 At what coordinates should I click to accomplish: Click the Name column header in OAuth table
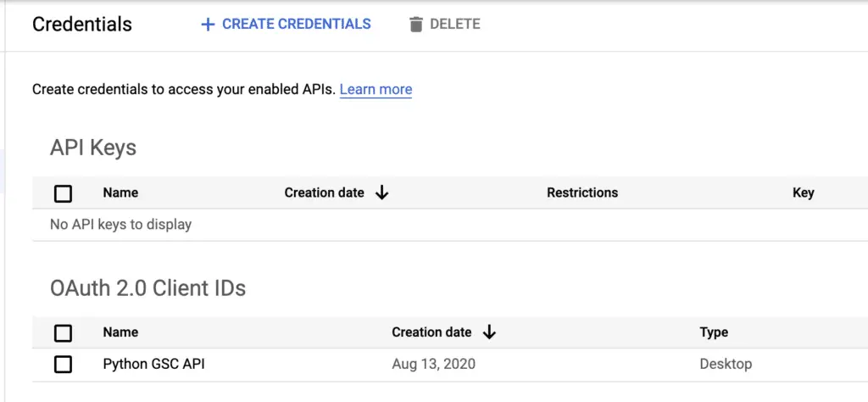click(x=120, y=332)
